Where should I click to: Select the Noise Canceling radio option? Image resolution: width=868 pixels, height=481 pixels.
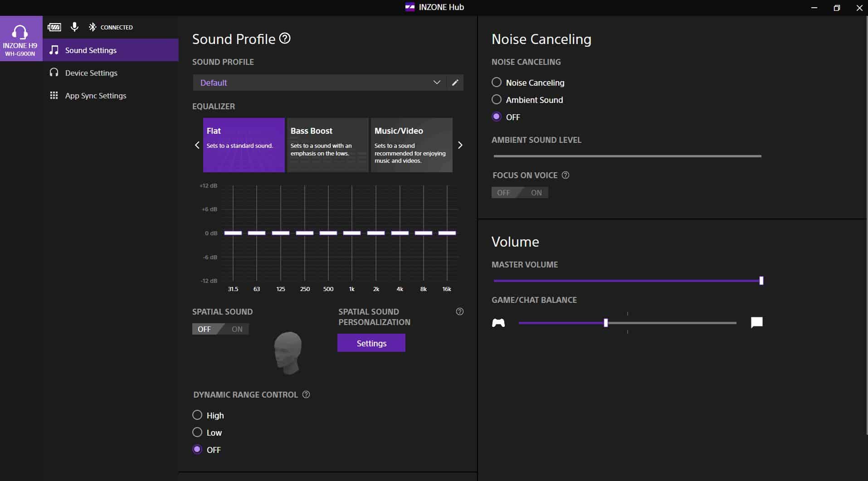(x=497, y=83)
